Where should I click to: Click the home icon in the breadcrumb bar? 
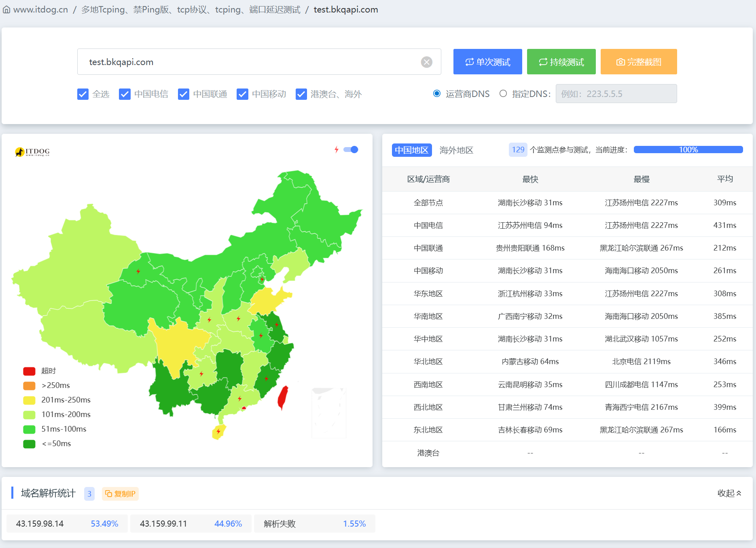coord(6,9)
